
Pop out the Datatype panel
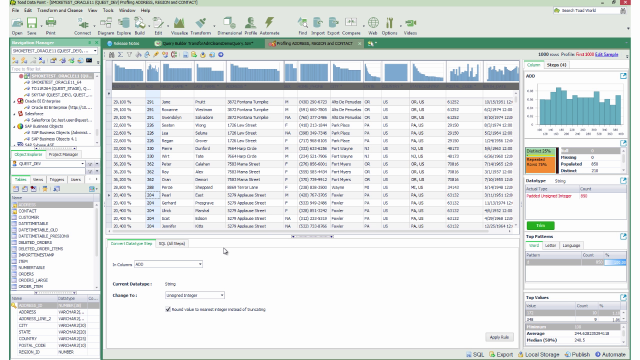(x=623, y=180)
